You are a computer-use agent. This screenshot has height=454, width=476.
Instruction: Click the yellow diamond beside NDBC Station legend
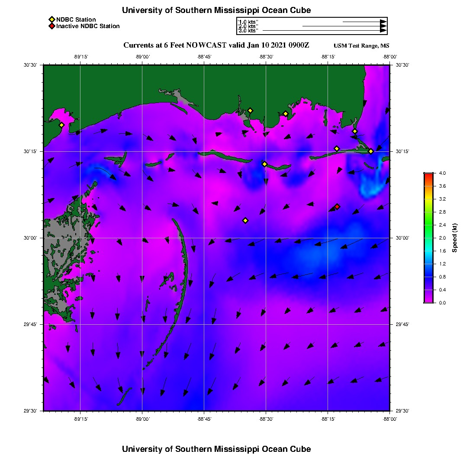(52, 20)
